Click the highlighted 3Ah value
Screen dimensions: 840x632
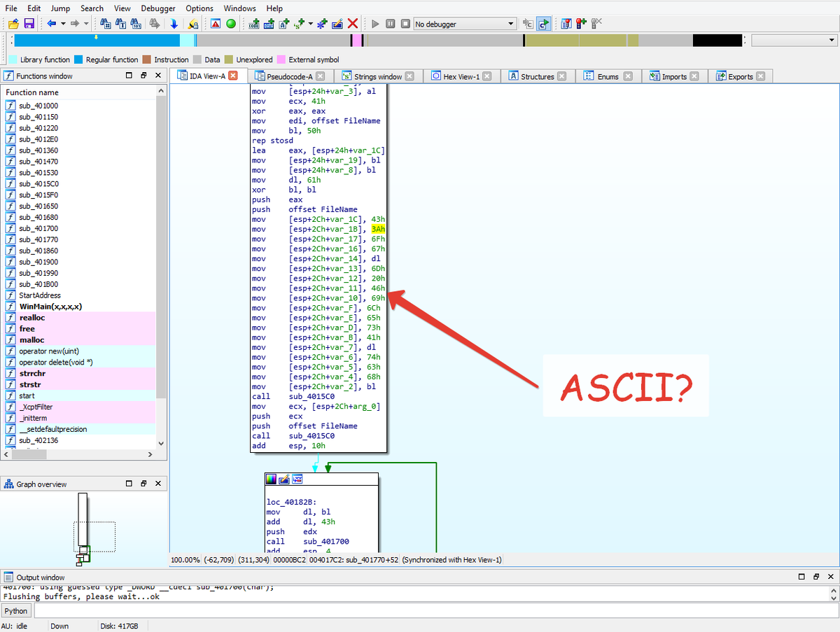click(x=378, y=229)
